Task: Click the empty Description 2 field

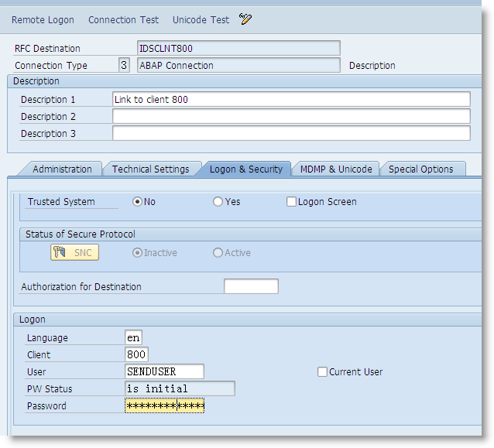Action: coord(291,116)
